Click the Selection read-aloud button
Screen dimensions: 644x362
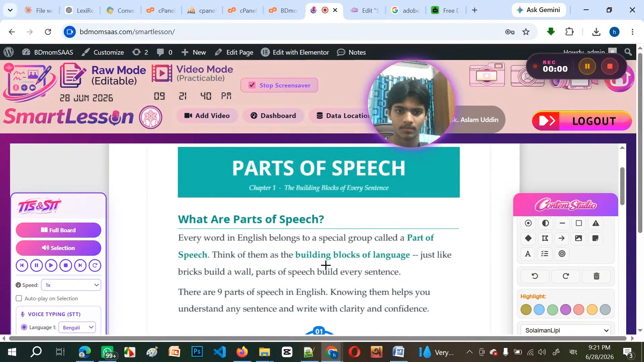coord(58,248)
